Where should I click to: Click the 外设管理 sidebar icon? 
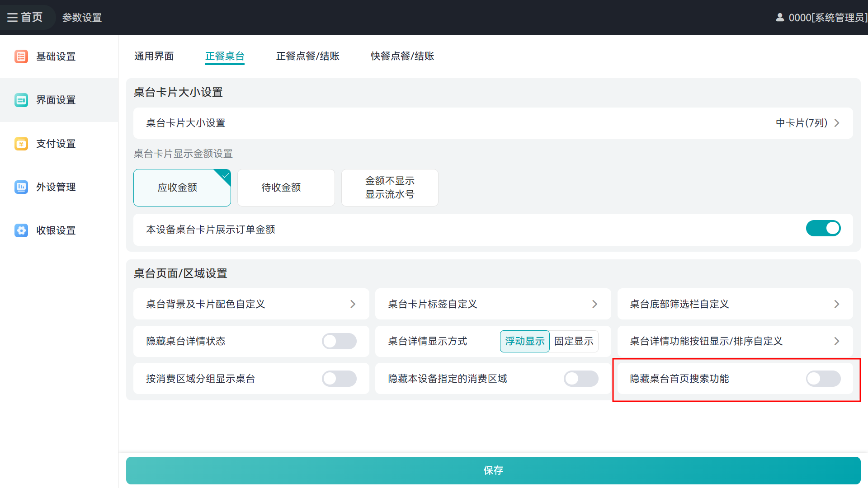(21, 187)
